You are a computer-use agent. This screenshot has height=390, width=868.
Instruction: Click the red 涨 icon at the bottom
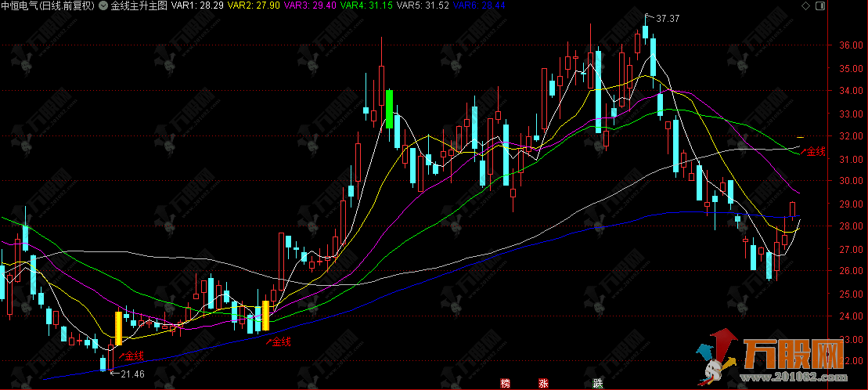542,383
